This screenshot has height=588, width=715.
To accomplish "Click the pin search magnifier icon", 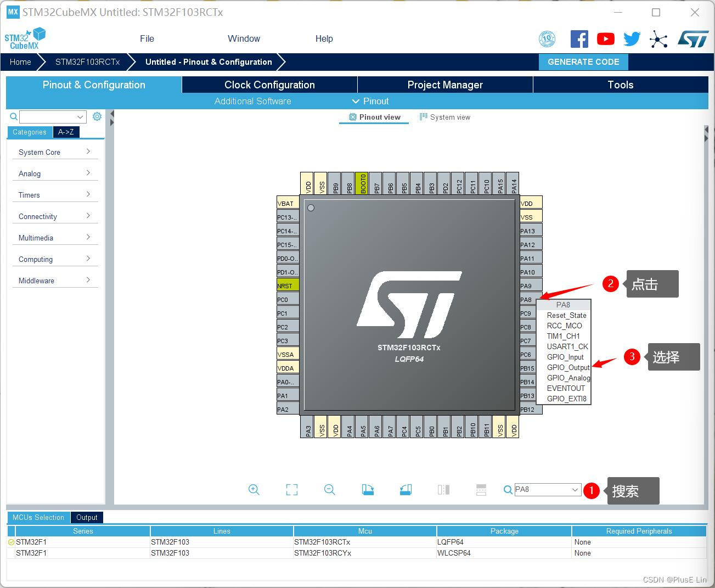I will tap(508, 490).
